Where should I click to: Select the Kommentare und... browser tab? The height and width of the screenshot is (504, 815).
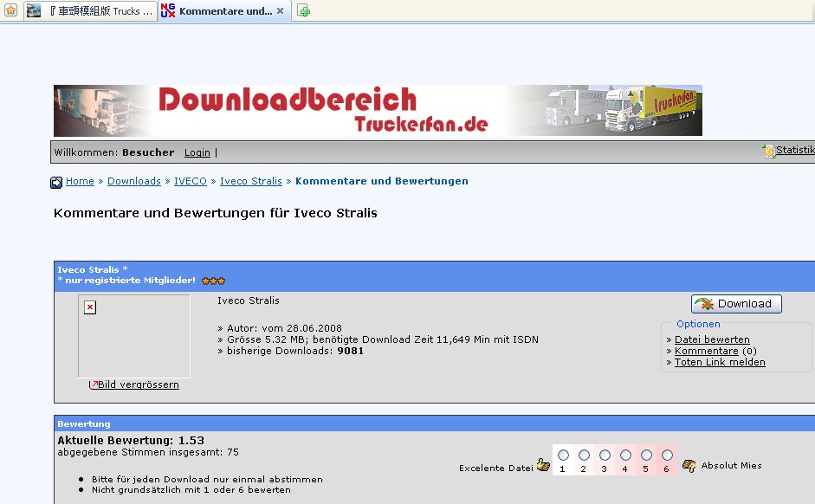[223, 11]
